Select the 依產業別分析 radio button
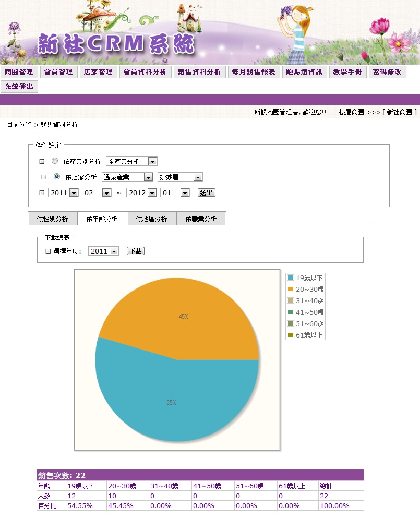 tap(55, 161)
